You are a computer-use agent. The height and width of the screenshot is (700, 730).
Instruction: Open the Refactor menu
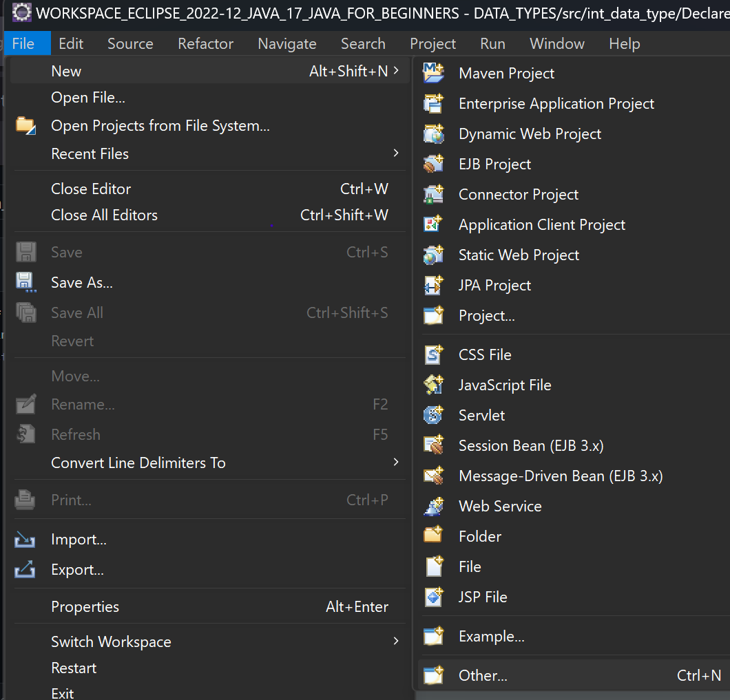pyautogui.click(x=205, y=44)
